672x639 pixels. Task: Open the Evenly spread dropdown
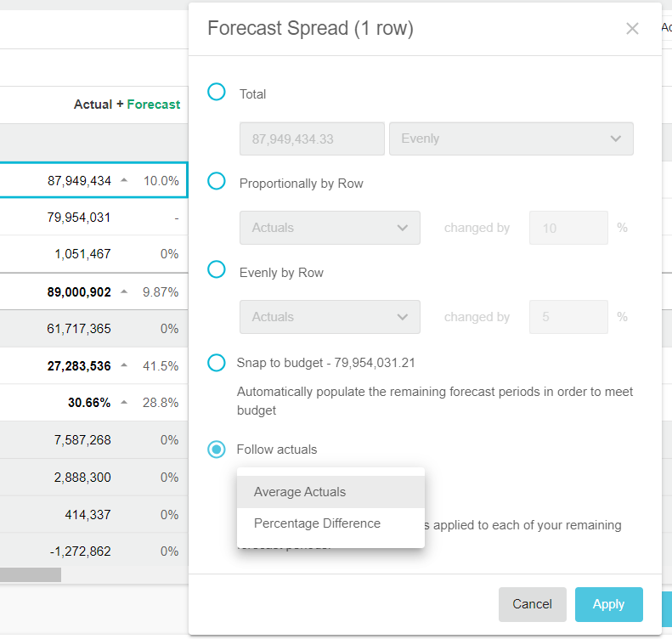(x=511, y=139)
